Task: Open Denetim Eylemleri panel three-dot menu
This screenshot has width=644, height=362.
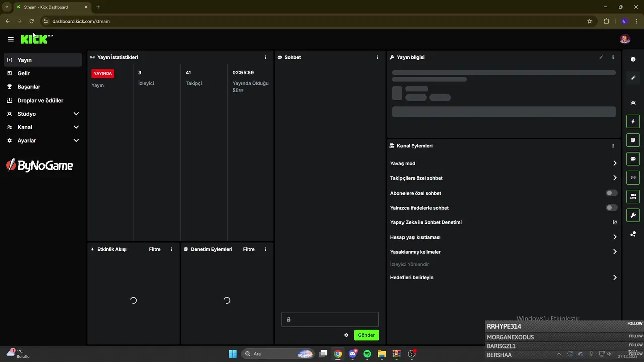Action: (265, 249)
